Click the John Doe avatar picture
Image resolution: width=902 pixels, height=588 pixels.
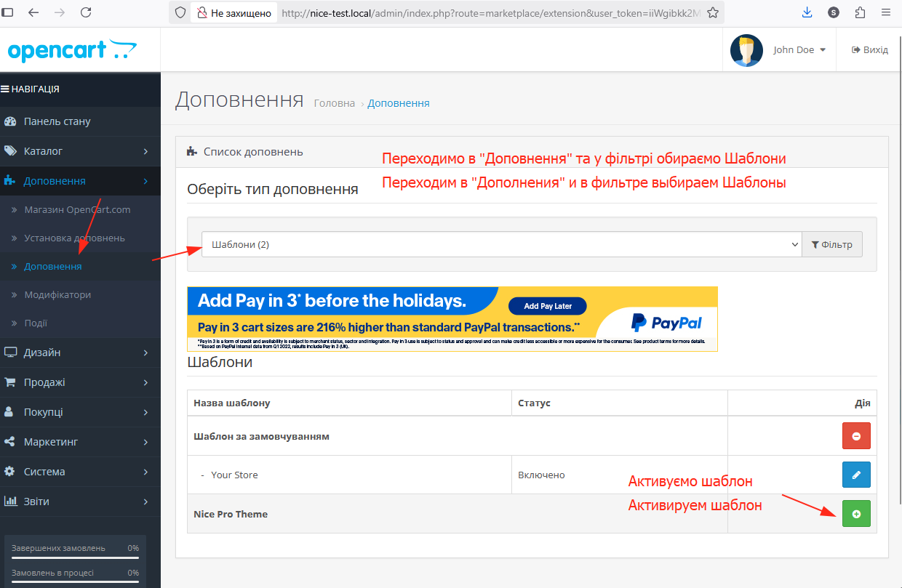click(746, 50)
